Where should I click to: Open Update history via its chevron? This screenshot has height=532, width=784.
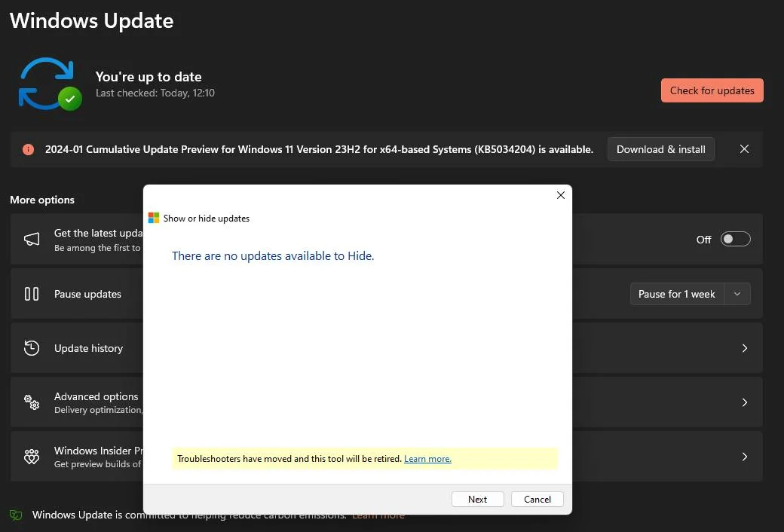[x=744, y=348]
